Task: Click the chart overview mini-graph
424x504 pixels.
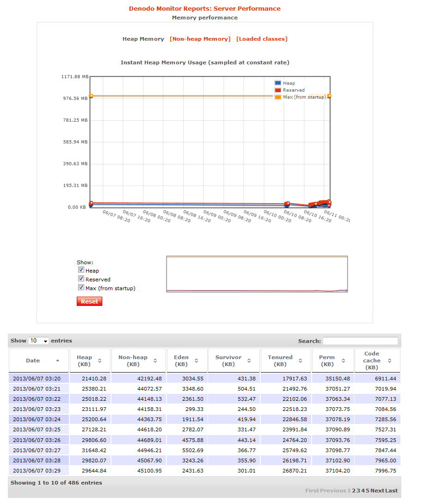Action: 257,274
